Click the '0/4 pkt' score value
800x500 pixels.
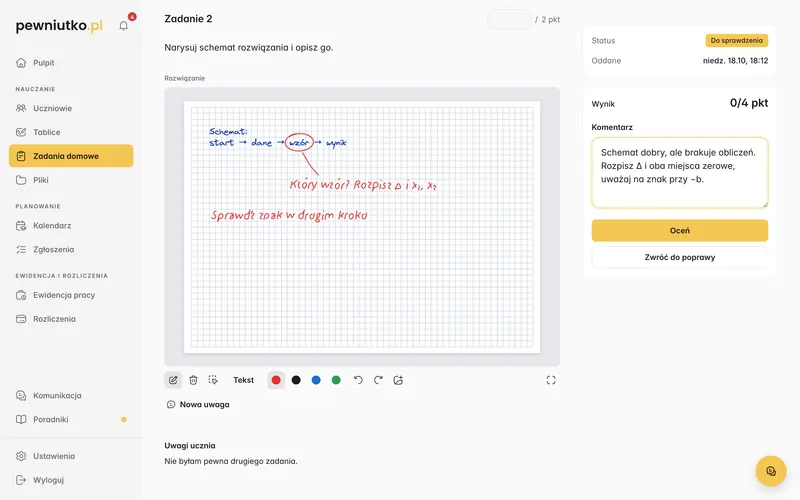point(748,103)
